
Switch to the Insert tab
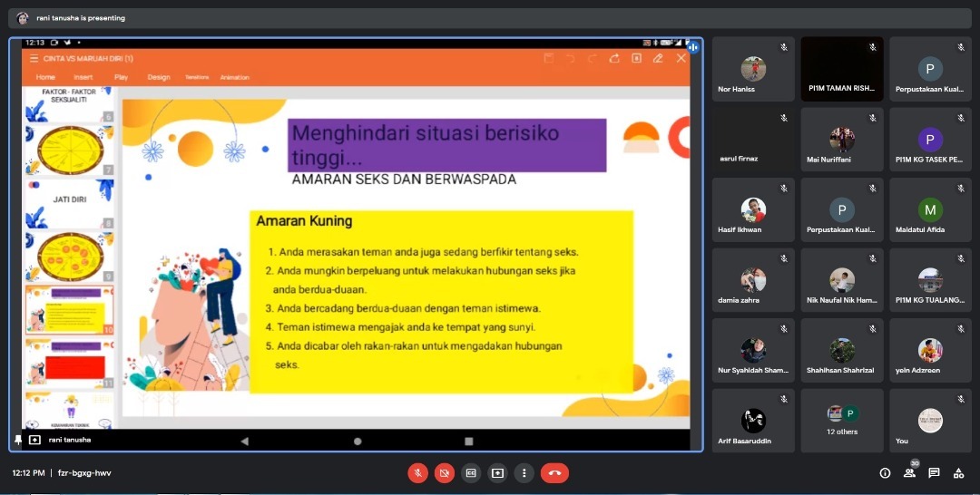(83, 77)
